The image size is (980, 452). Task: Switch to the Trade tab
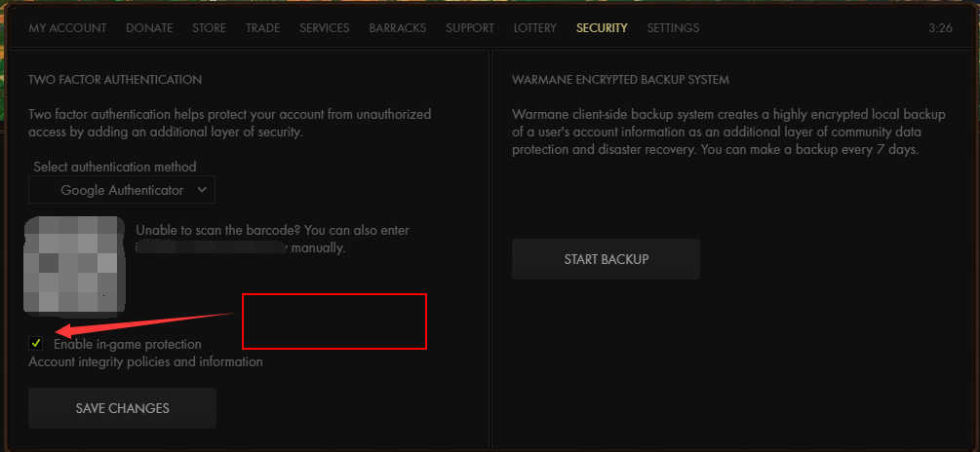[x=262, y=28]
